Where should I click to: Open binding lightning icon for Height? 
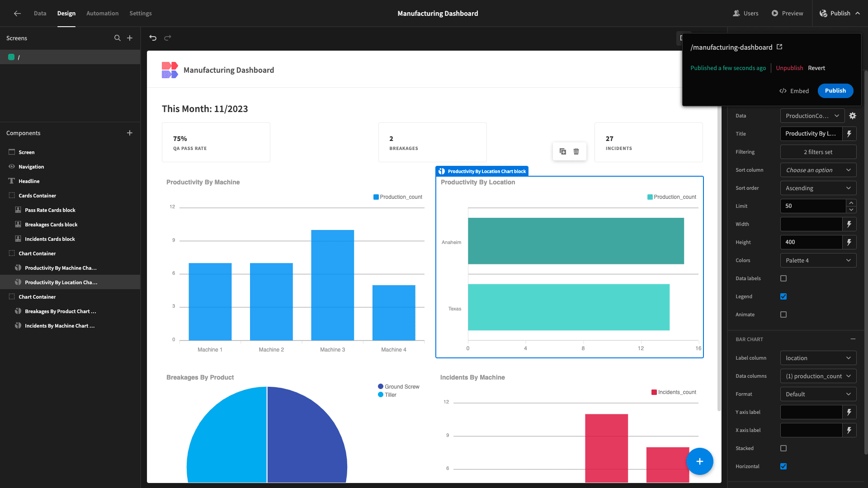click(x=849, y=242)
